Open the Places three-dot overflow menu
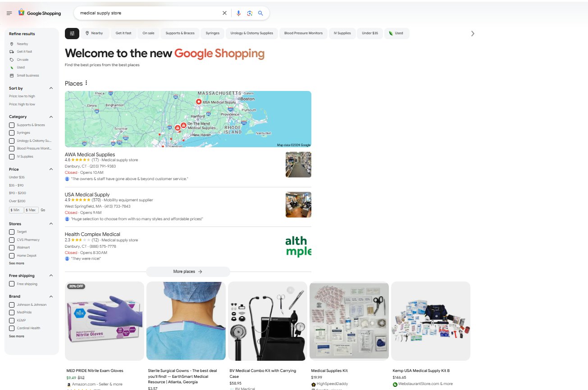Viewport: 588px width, 390px height. point(86,82)
